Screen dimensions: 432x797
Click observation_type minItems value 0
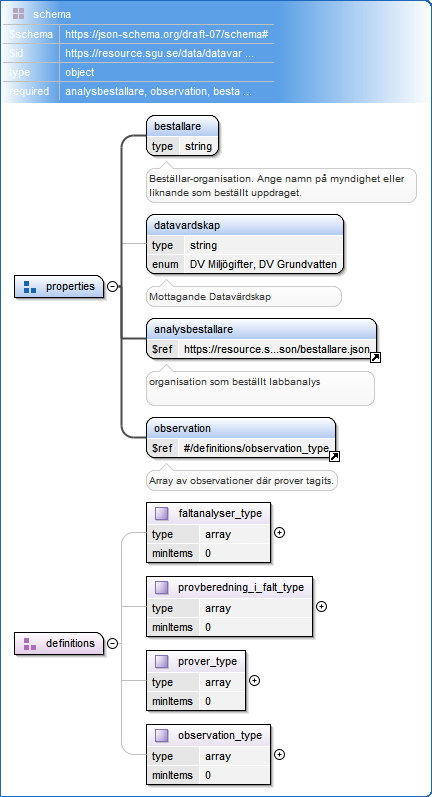208,775
